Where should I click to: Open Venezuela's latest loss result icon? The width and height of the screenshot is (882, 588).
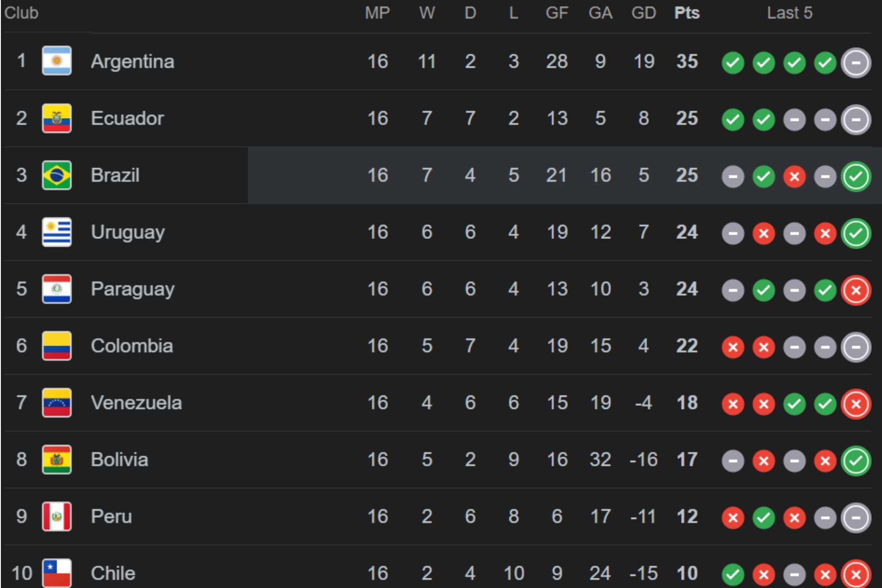856,404
